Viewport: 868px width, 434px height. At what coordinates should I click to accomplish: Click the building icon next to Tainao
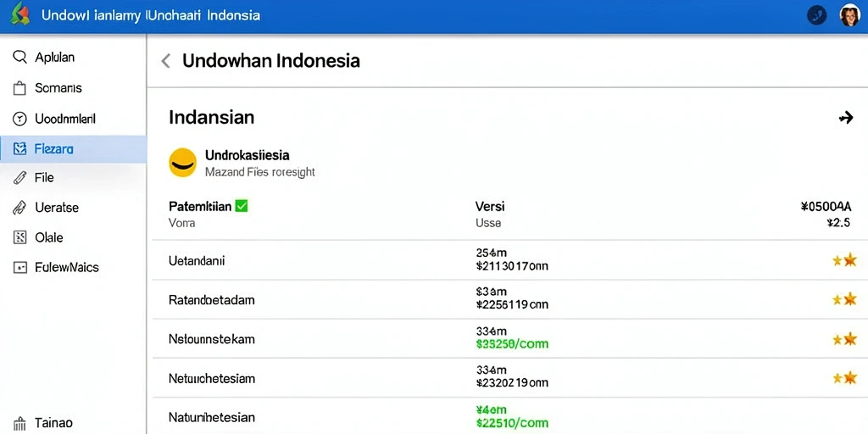coord(19,424)
